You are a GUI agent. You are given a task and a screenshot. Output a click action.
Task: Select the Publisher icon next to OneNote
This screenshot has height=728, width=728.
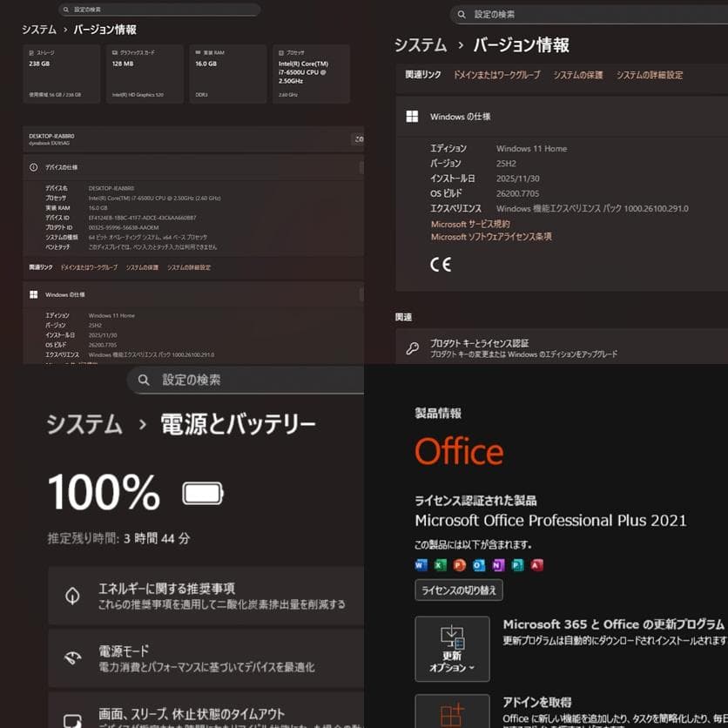click(x=515, y=564)
